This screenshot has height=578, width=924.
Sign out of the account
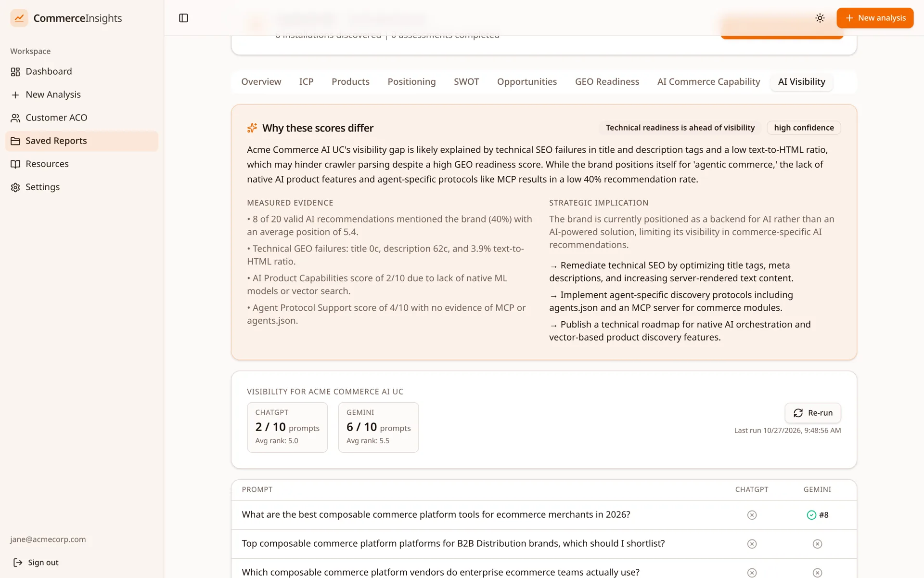click(36, 562)
